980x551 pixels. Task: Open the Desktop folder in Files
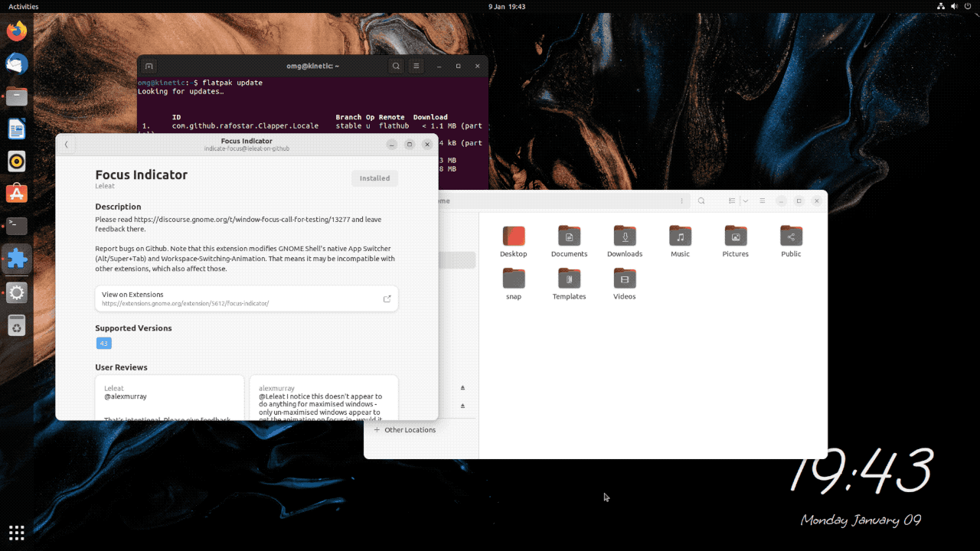[514, 242]
